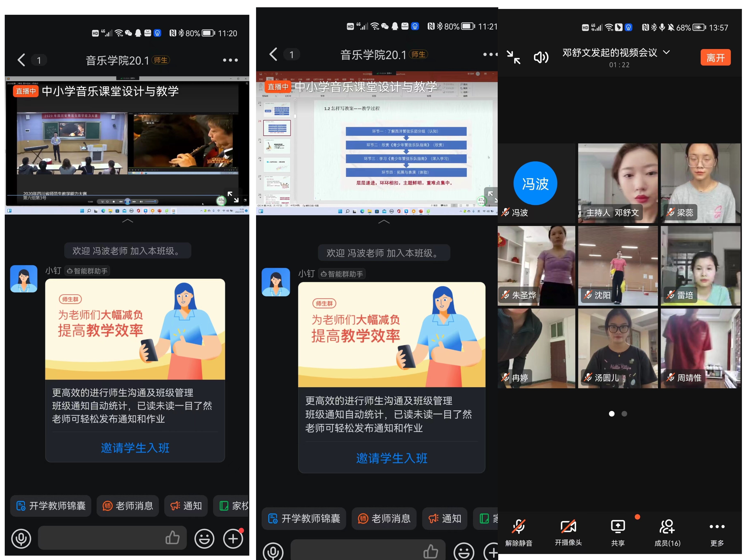Minimize the video meeting window icon
Screen dimensions: 747x560
coord(514,57)
